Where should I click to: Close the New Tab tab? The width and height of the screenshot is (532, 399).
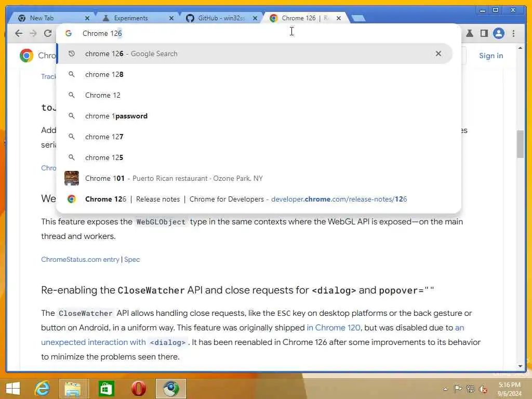pos(87,18)
